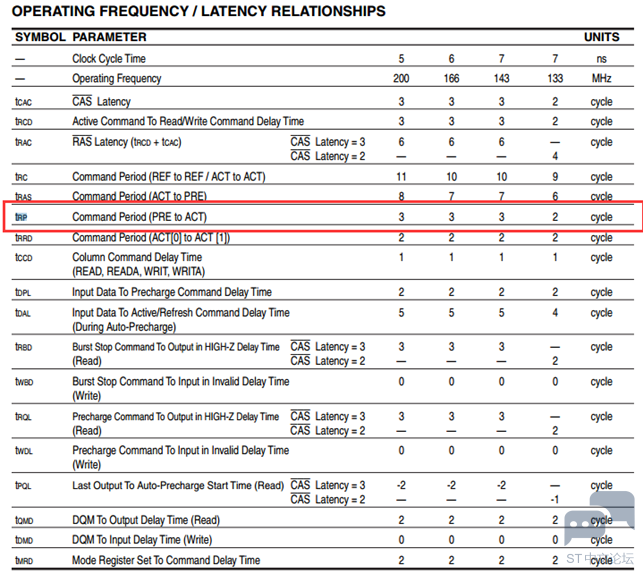Click the UNITS column header

[x=602, y=37]
